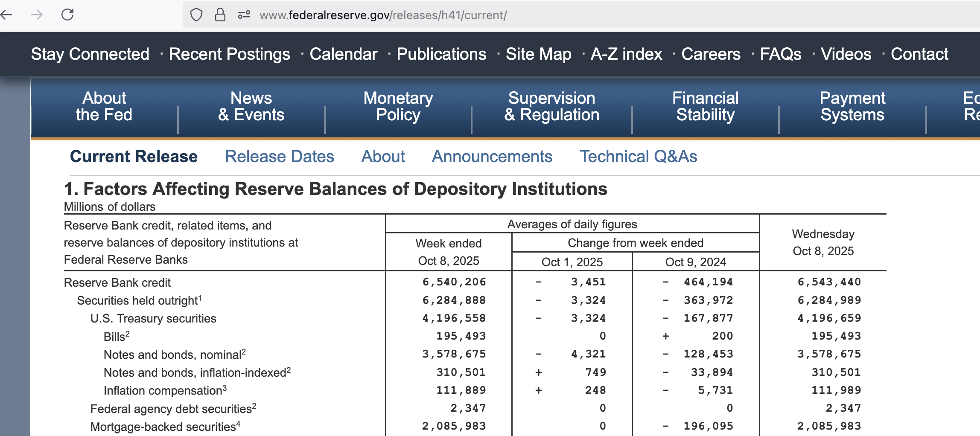Go to the Contact page

tap(919, 54)
